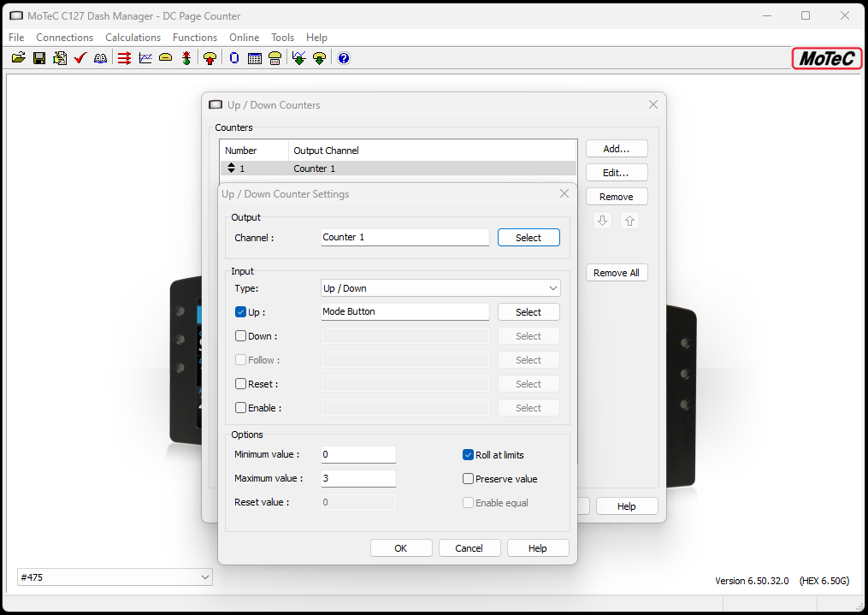Click the Maximum value input field
This screenshot has height=615, width=868.
click(x=358, y=478)
